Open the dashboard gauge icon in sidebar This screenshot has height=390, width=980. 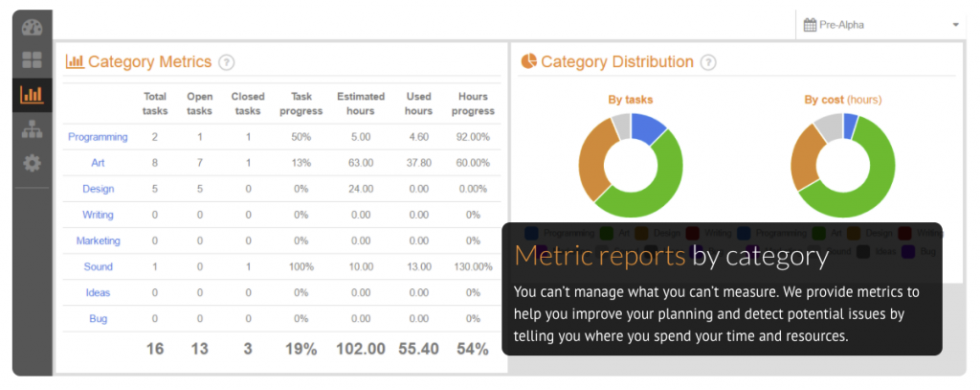(32, 27)
